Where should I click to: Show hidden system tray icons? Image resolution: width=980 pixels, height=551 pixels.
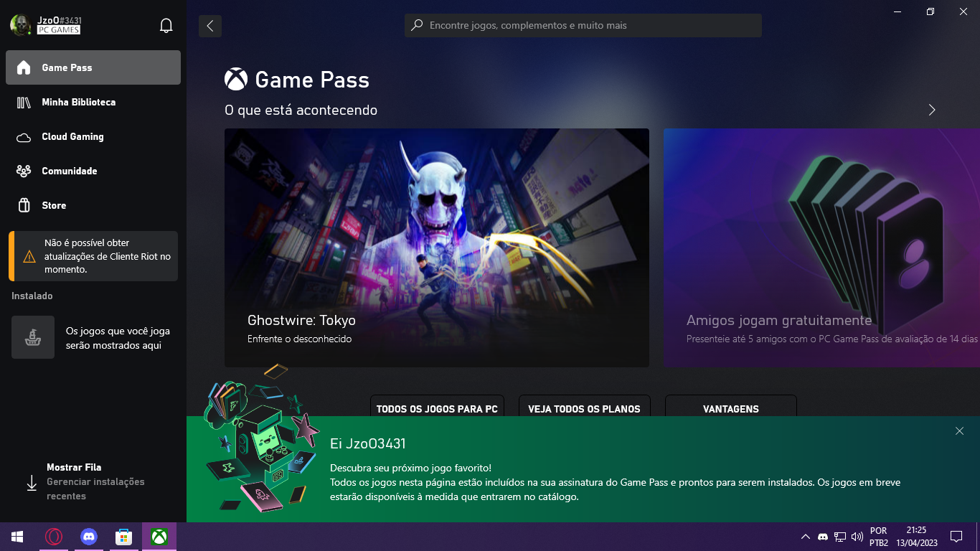806,537
